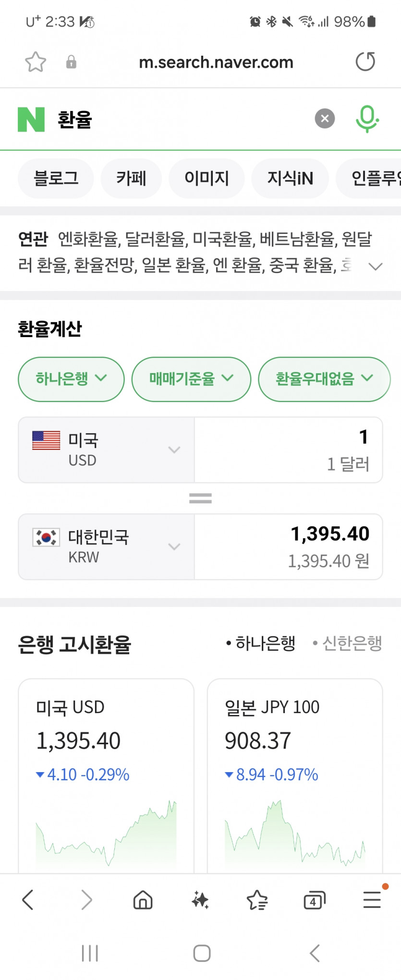
Task: Open the browser hamburger menu
Action: 372,900
